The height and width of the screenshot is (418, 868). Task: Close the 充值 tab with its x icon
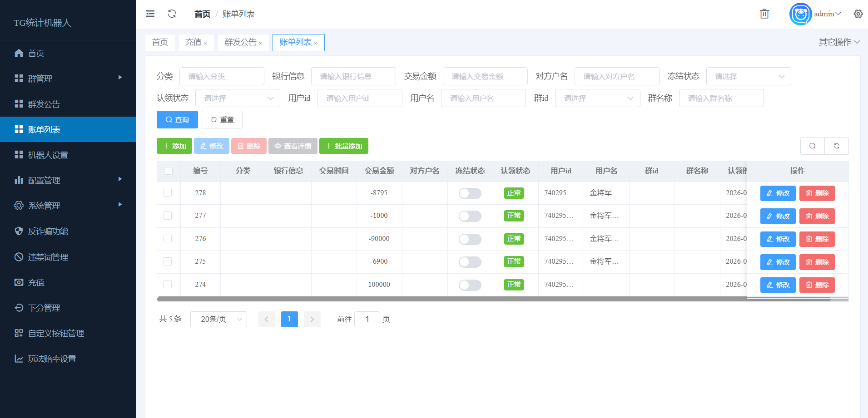coord(205,44)
